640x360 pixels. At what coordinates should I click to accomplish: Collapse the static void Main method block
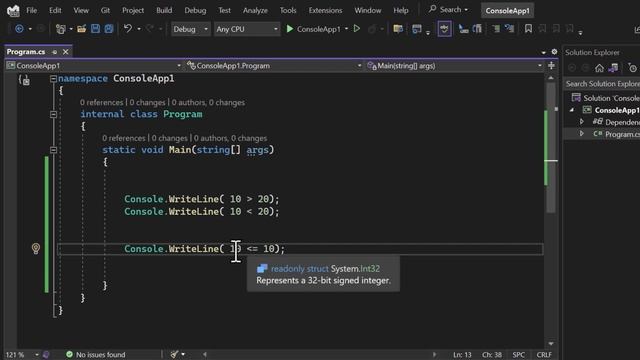tap(53, 150)
